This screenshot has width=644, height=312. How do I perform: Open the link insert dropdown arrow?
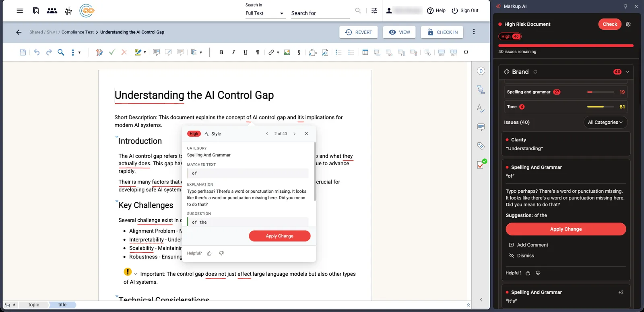point(278,52)
